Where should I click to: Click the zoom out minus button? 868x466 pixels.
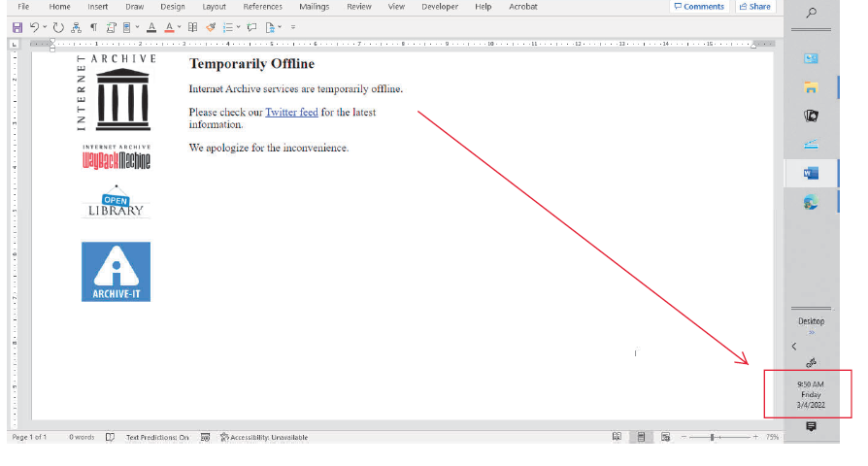click(684, 437)
